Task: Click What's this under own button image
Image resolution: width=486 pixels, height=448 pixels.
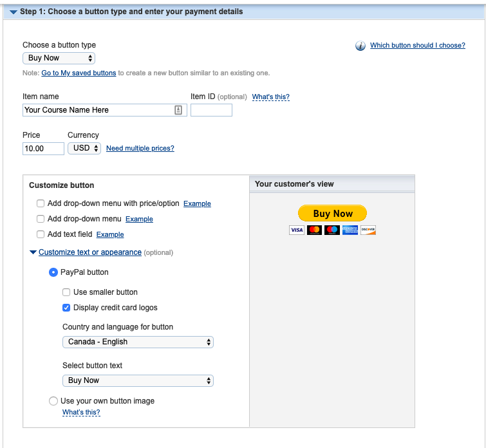Action: [x=81, y=413]
